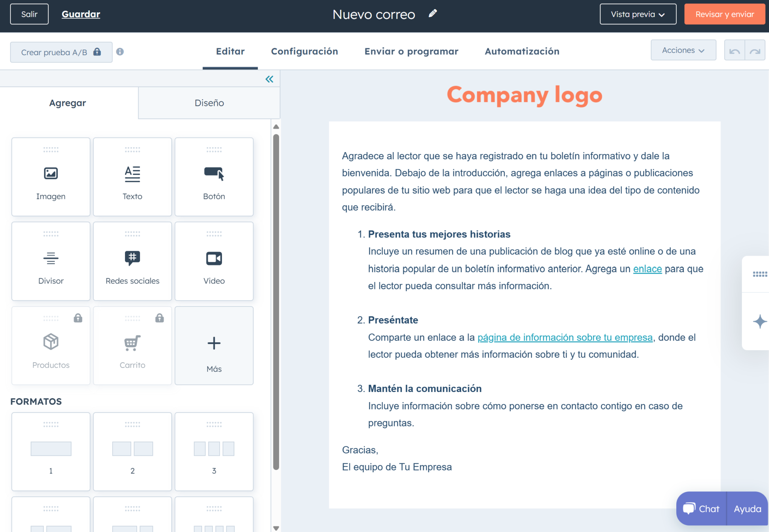769x532 pixels.
Task: Click the sidebar vertical scrollbar thumb
Action: tap(276, 302)
